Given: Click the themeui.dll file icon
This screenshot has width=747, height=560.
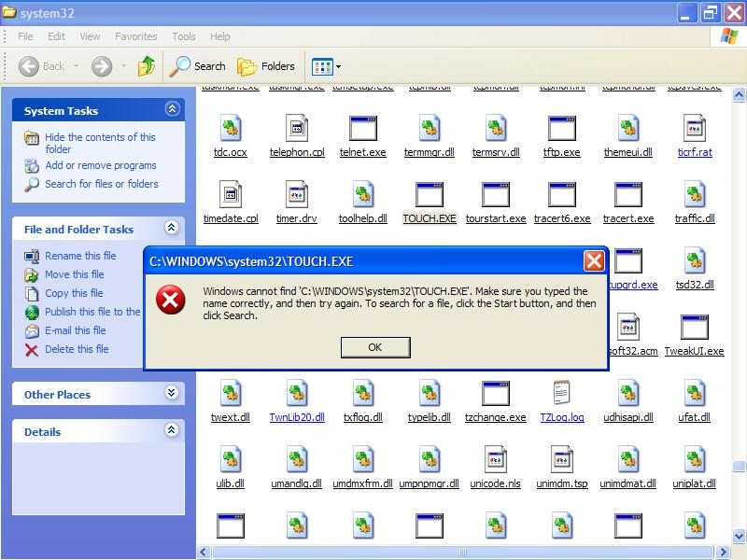Looking at the screenshot, I should (627, 128).
